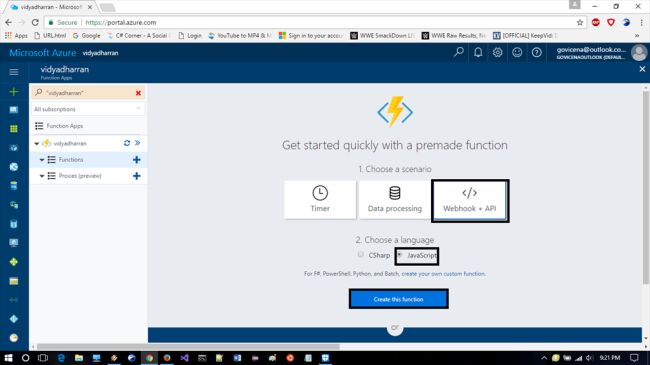The image size is (650, 365).
Task: Clear the search with the red X
Action: [x=138, y=93]
